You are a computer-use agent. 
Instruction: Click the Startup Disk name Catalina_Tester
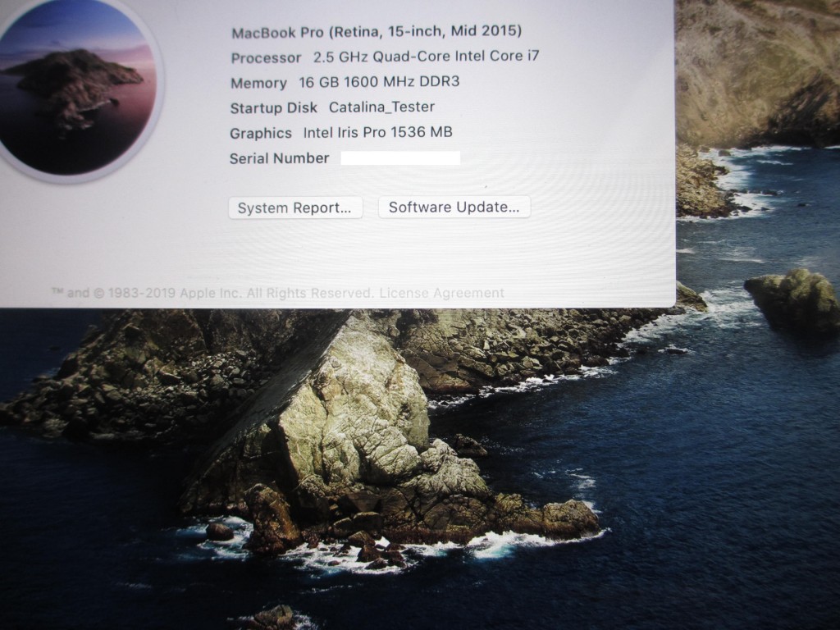coord(381,107)
